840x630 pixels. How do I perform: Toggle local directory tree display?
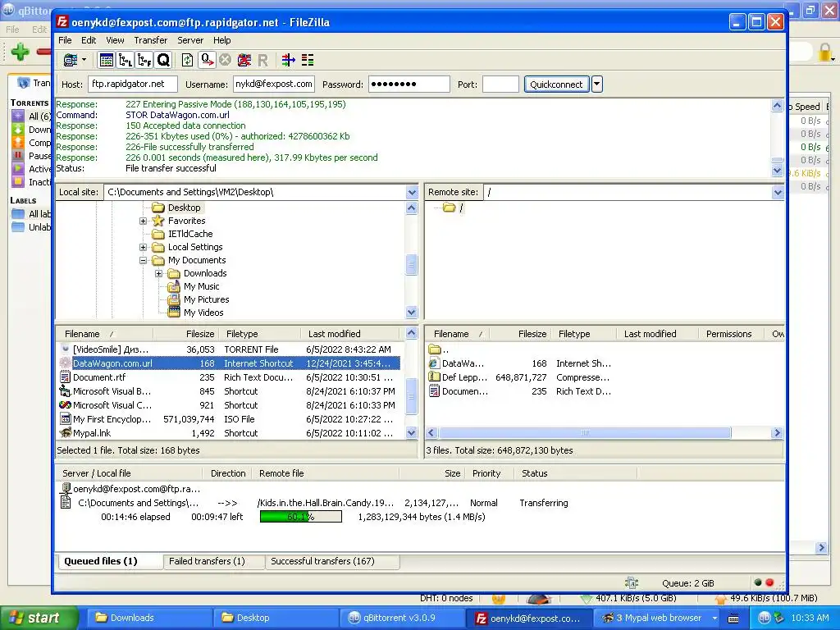126,60
